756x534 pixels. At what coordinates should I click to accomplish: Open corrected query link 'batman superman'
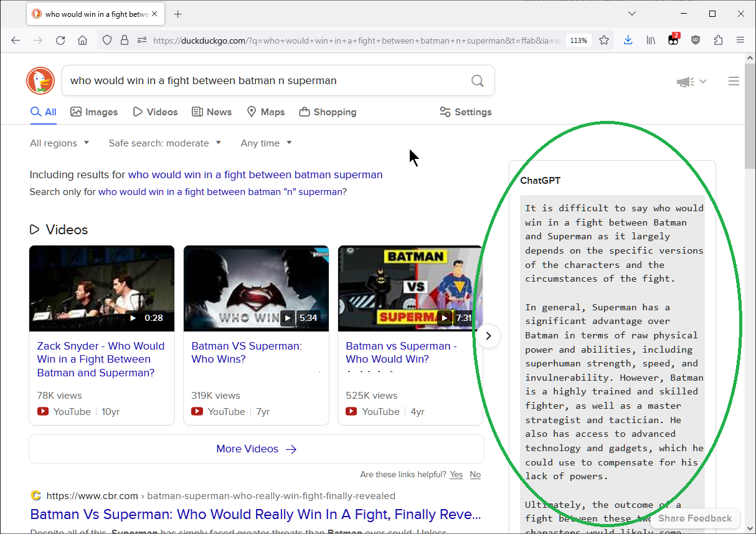pos(255,174)
